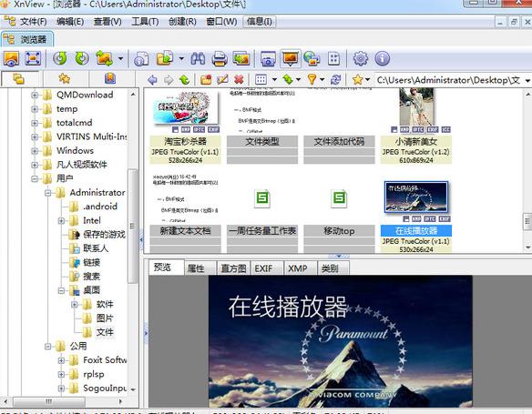
Task: Open the sort order dropdown arrow
Action: 298,80
